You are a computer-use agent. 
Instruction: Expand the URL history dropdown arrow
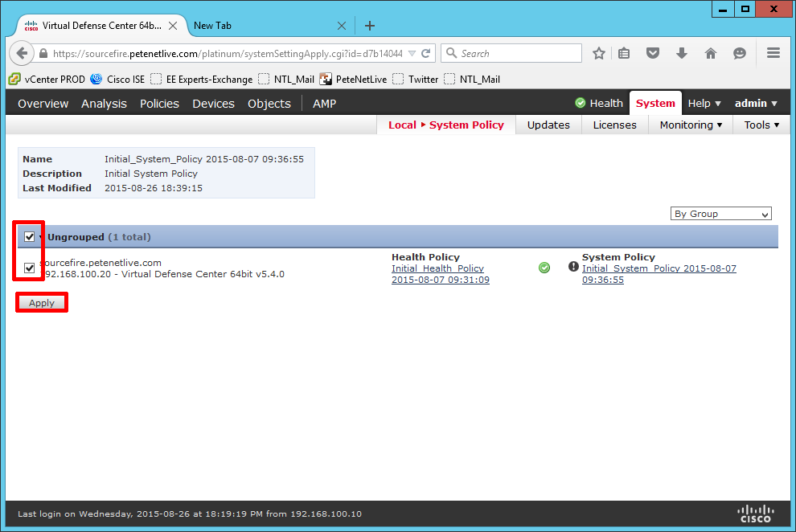412,53
